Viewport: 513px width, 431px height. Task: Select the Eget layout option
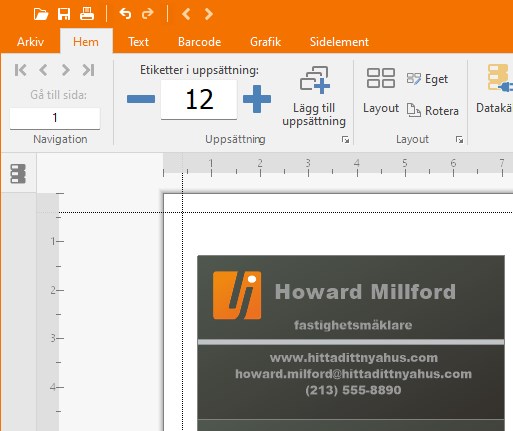click(x=427, y=79)
